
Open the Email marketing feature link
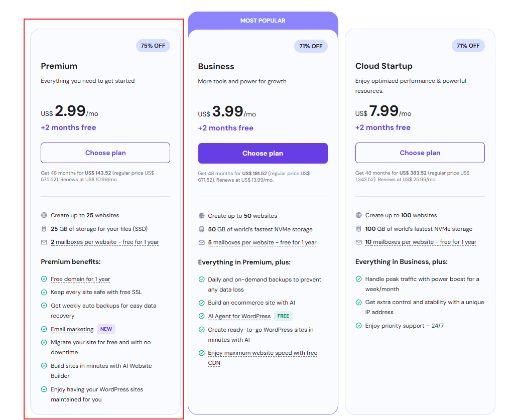pos(72,329)
